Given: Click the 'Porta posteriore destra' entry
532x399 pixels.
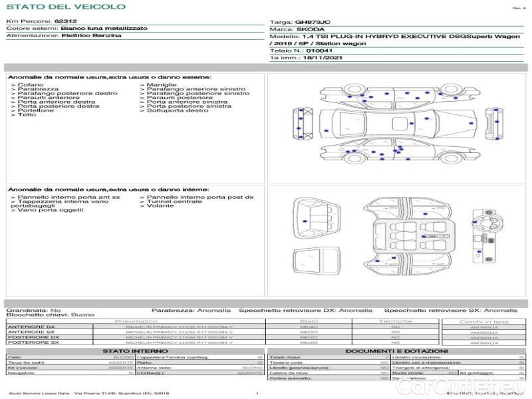Looking at the screenshot, I should coord(55,106).
